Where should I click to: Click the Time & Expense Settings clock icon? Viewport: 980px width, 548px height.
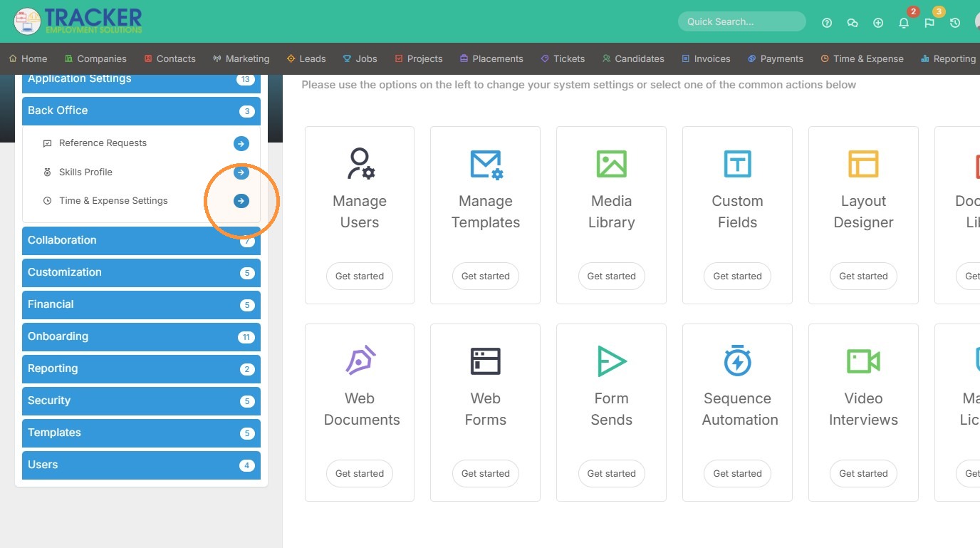pyautogui.click(x=47, y=201)
